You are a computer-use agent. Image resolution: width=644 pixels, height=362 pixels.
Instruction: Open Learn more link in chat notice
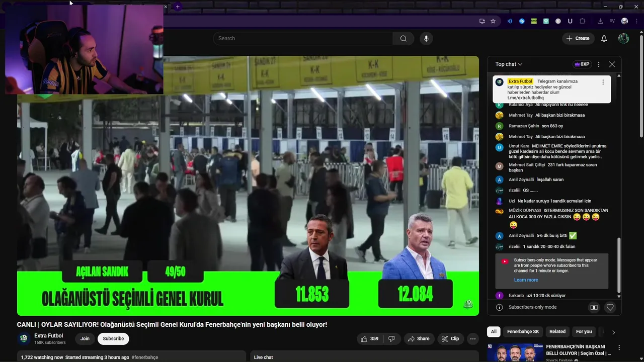click(x=526, y=280)
